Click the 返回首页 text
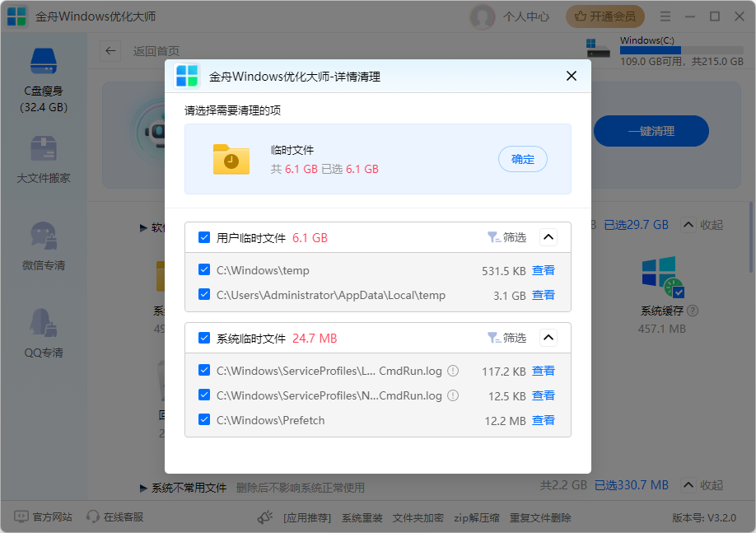Image resolution: width=756 pixels, height=533 pixels. click(x=156, y=51)
